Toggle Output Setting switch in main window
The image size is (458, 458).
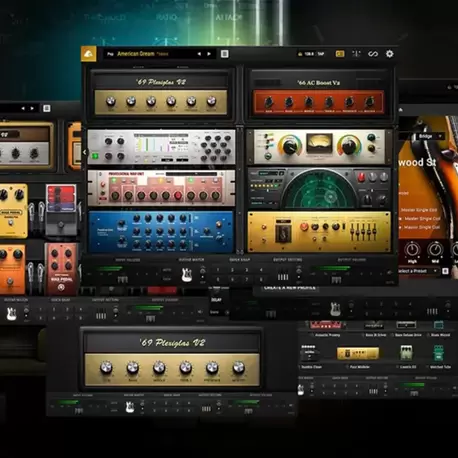click(298, 274)
